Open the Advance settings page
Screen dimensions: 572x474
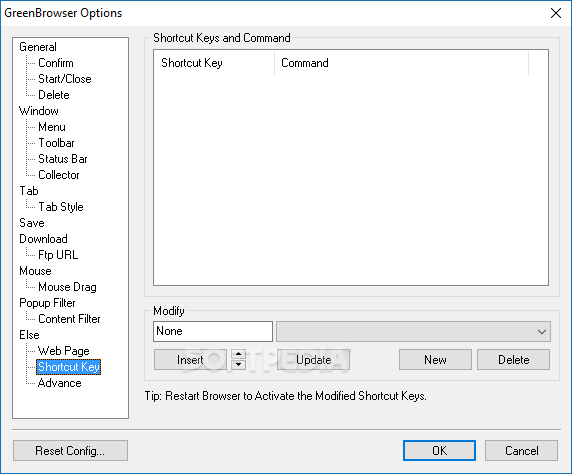59,383
